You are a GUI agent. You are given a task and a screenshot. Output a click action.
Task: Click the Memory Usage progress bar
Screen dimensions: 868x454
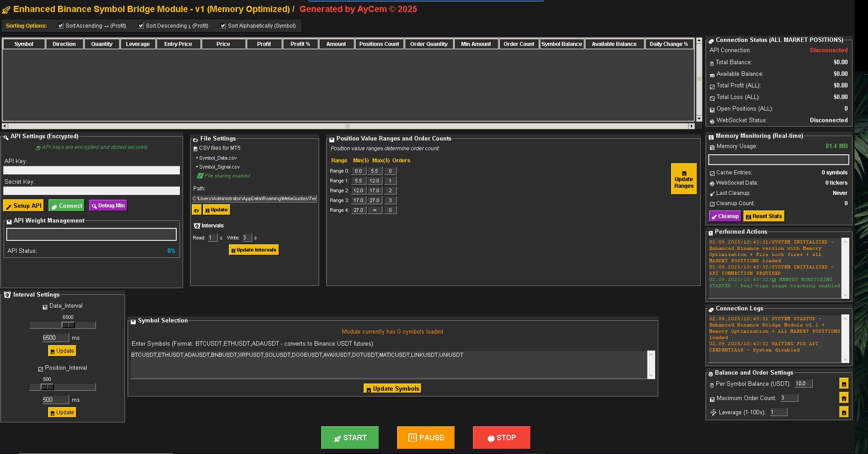click(x=779, y=160)
